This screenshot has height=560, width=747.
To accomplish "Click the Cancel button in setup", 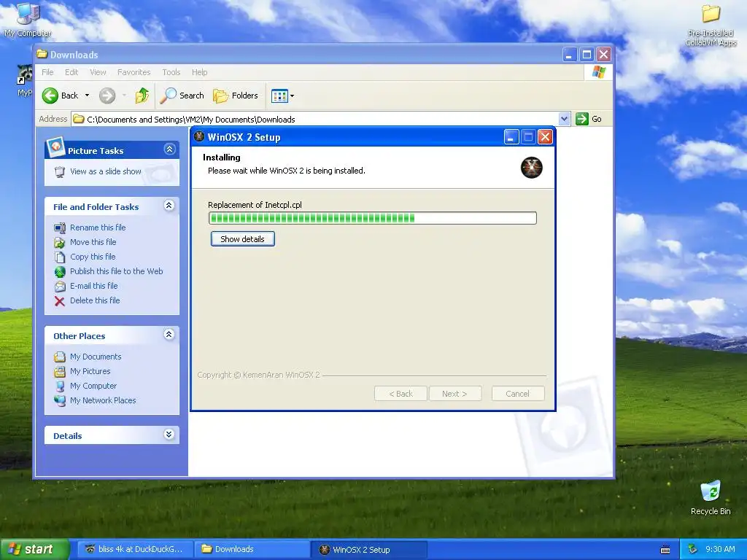I will click(517, 394).
